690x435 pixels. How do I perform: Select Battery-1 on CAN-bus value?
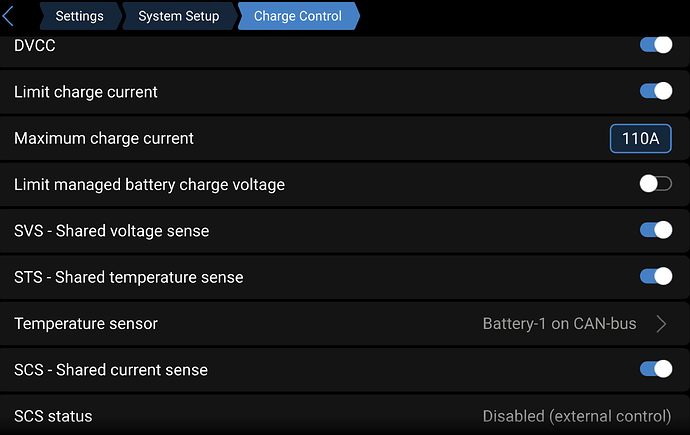pos(559,324)
